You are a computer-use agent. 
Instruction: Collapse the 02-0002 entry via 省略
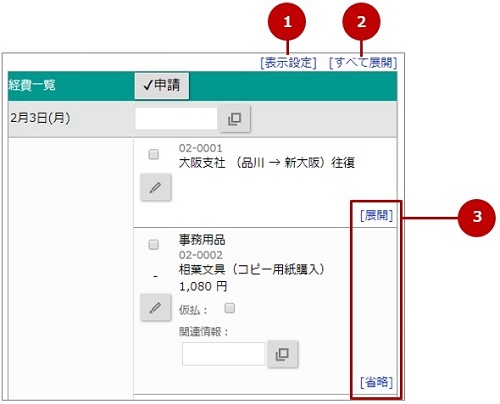click(376, 382)
